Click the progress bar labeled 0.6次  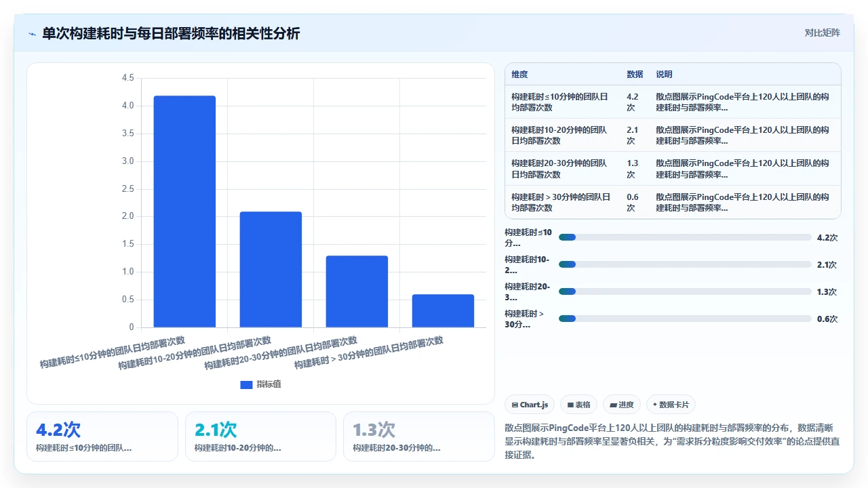[685, 319]
